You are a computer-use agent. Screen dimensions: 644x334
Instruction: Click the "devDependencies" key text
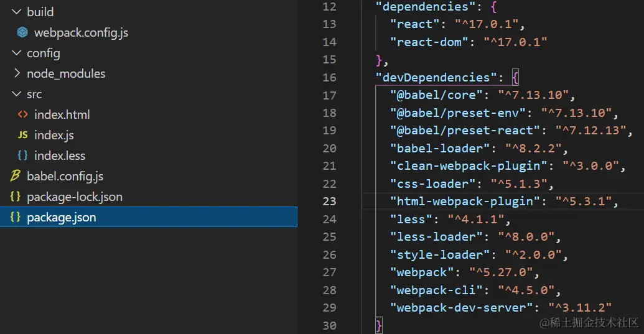[x=437, y=78]
